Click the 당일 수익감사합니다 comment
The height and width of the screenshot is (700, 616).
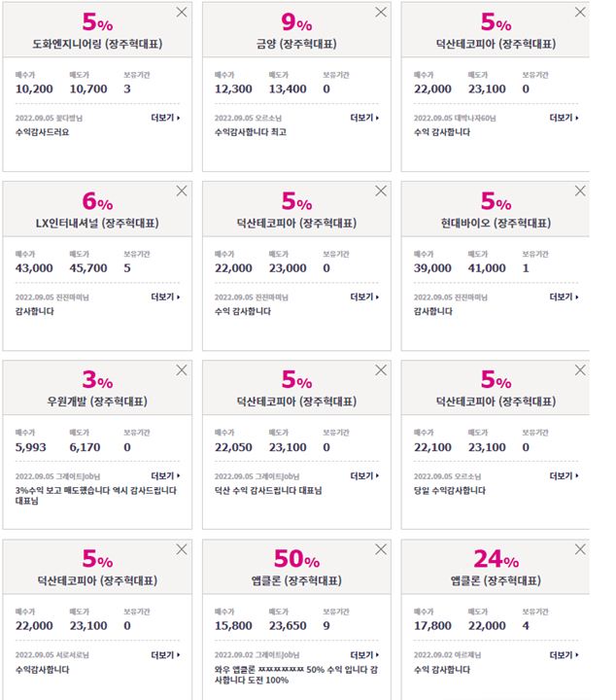tap(450, 490)
